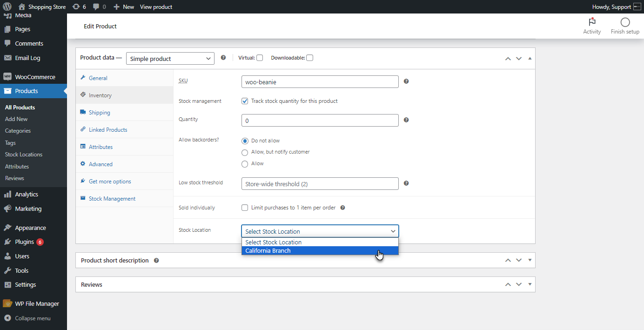
Task: Click the WP File Manager folder icon
Action: (x=7, y=303)
